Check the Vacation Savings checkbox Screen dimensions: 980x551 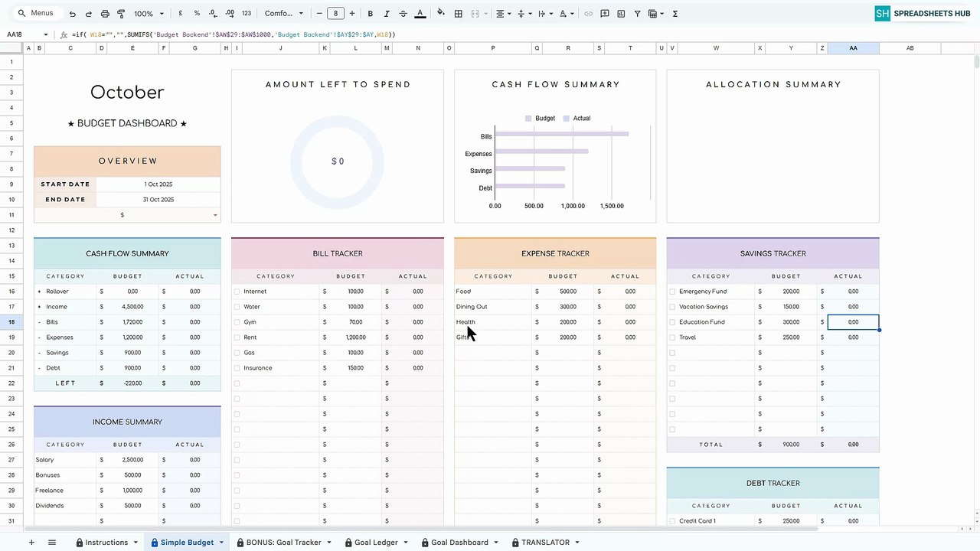[672, 307]
